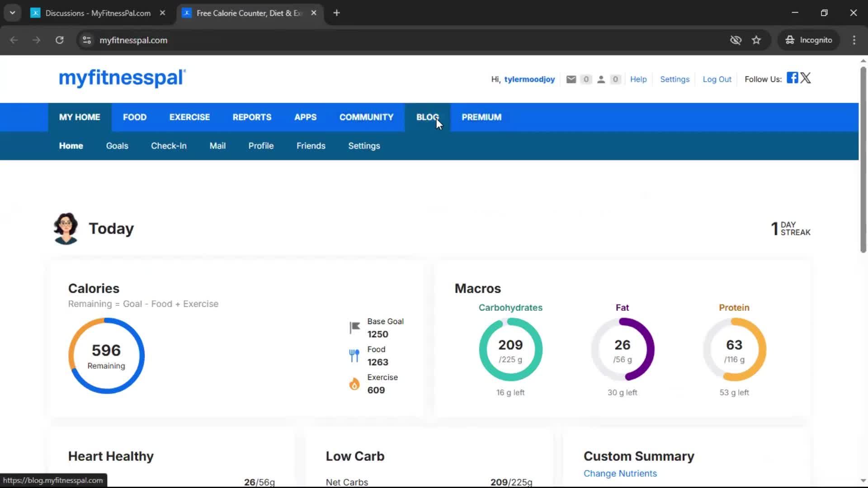Select the Home submenu item

[x=71, y=146]
